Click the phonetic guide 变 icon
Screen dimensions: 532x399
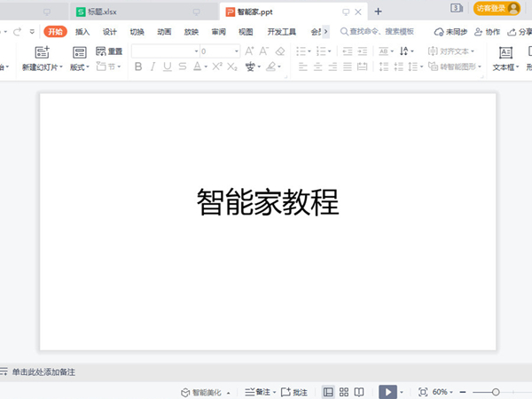click(x=250, y=66)
